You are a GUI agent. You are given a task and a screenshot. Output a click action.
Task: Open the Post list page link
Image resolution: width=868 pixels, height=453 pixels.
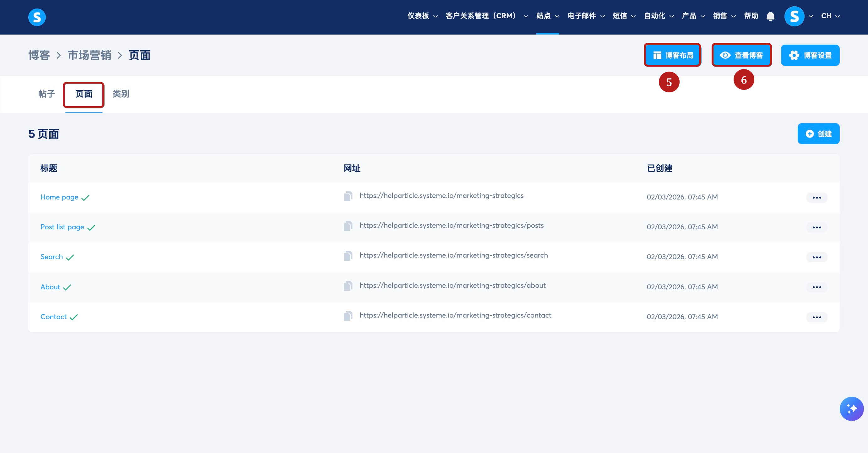(62, 227)
